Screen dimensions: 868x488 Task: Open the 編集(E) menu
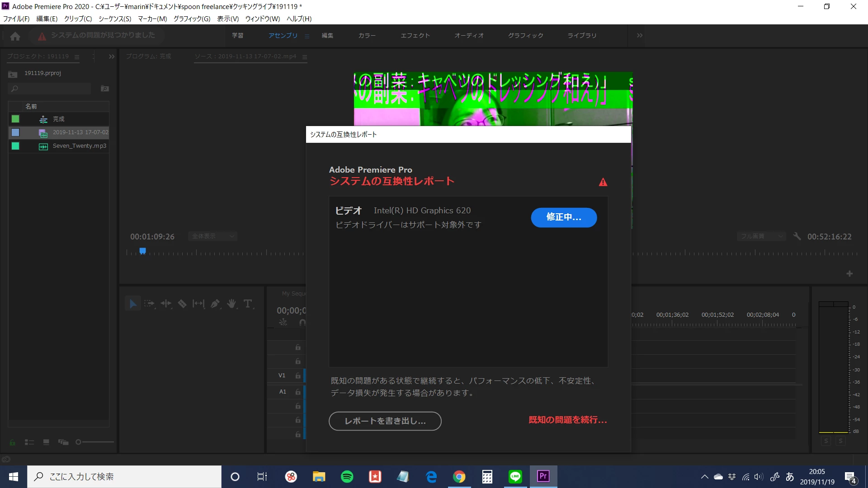click(x=47, y=19)
